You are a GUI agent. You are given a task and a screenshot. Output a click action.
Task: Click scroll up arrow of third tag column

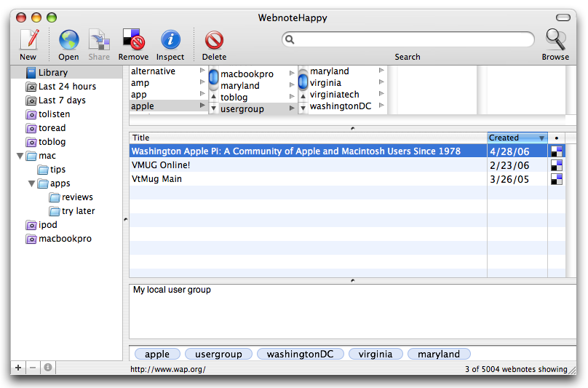303,97
